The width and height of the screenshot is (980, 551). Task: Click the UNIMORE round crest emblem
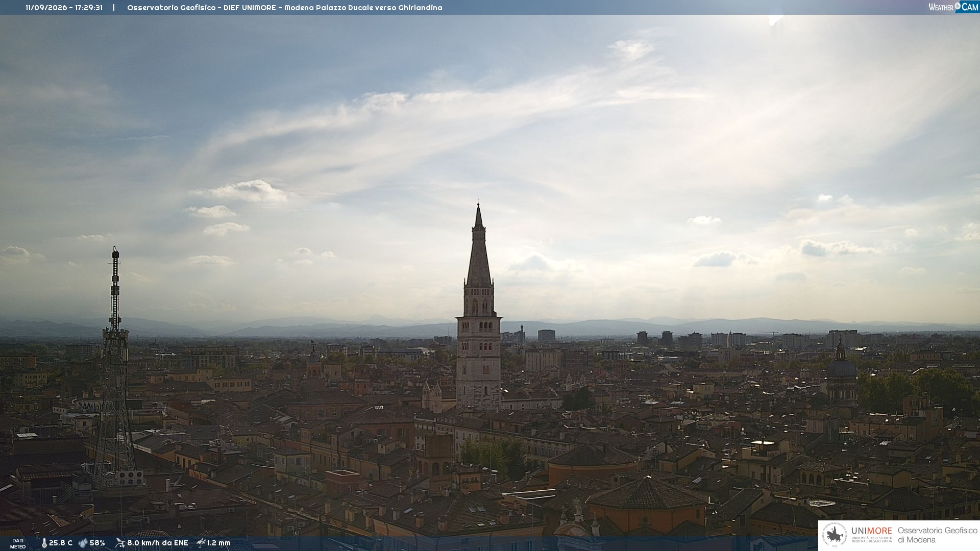[835, 535]
